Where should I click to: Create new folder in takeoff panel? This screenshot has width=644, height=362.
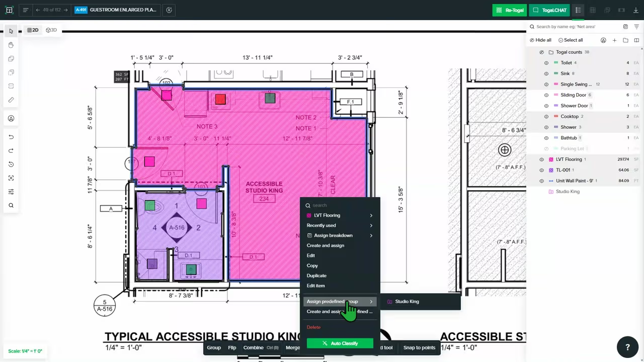pos(625,40)
